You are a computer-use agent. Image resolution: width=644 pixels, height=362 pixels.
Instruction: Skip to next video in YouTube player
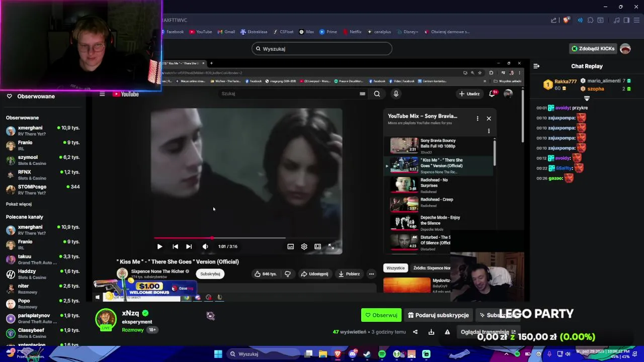[189, 246]
